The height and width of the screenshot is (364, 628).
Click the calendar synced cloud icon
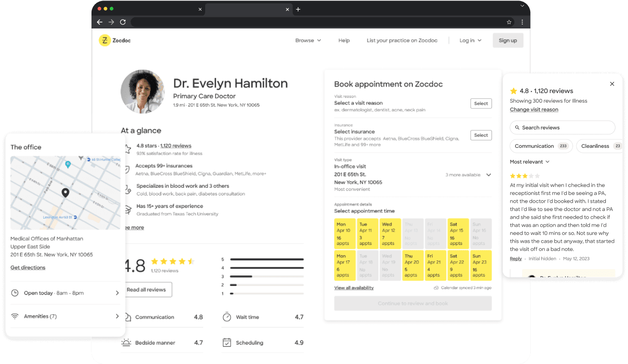point(436,288)
